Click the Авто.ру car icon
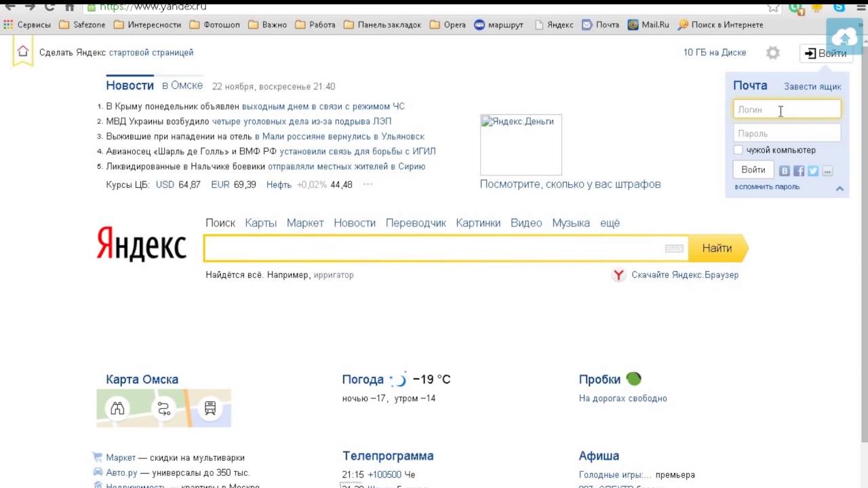The width and height of the screenshot is (868, 488). pyautogui.click(x=98, y=472)
